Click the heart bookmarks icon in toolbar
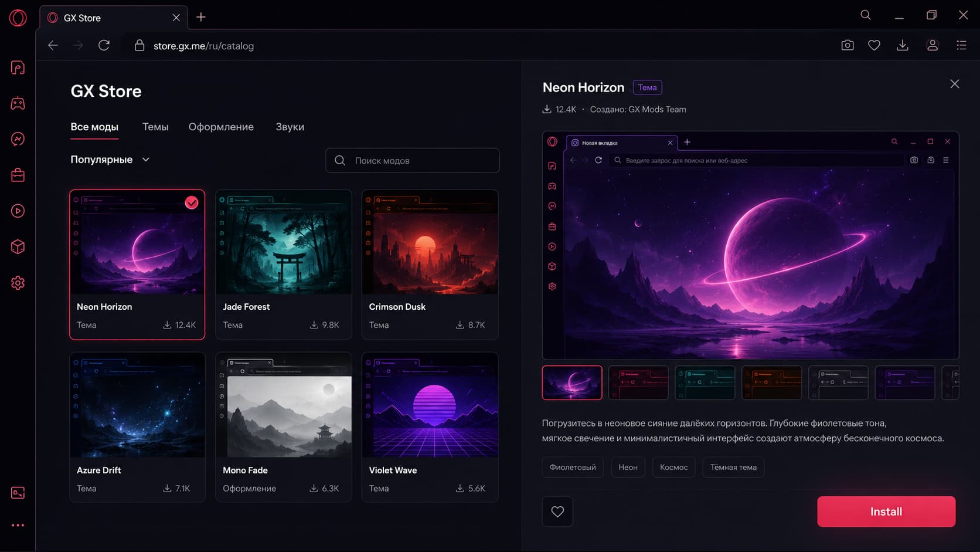The image size is (980, 552). [874, 45]
